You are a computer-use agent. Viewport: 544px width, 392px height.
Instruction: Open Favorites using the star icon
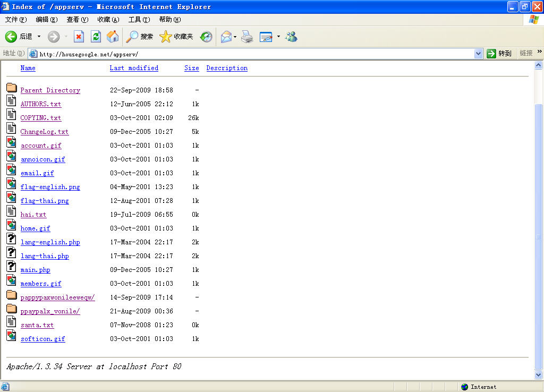[166, 37]
